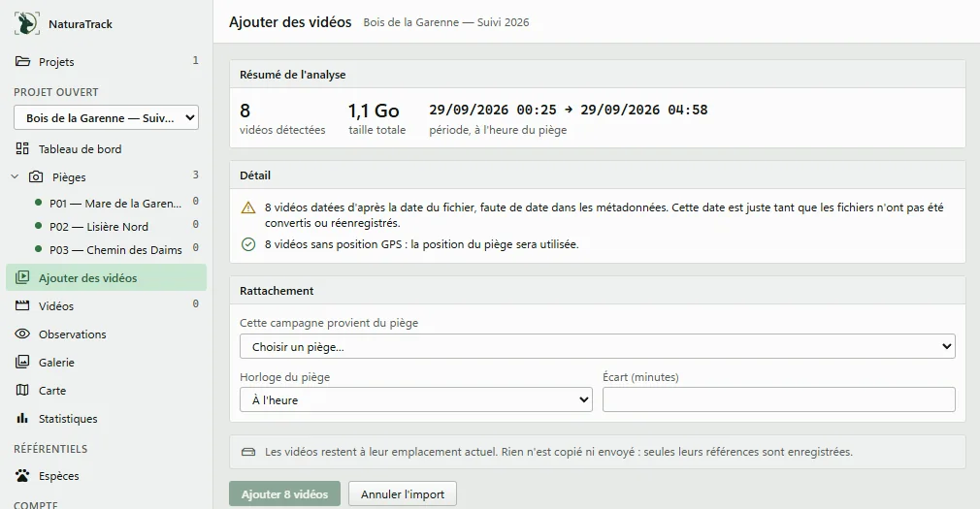
Task: Click the start date 29/09/2026 00:25
Action: (493, 110)
